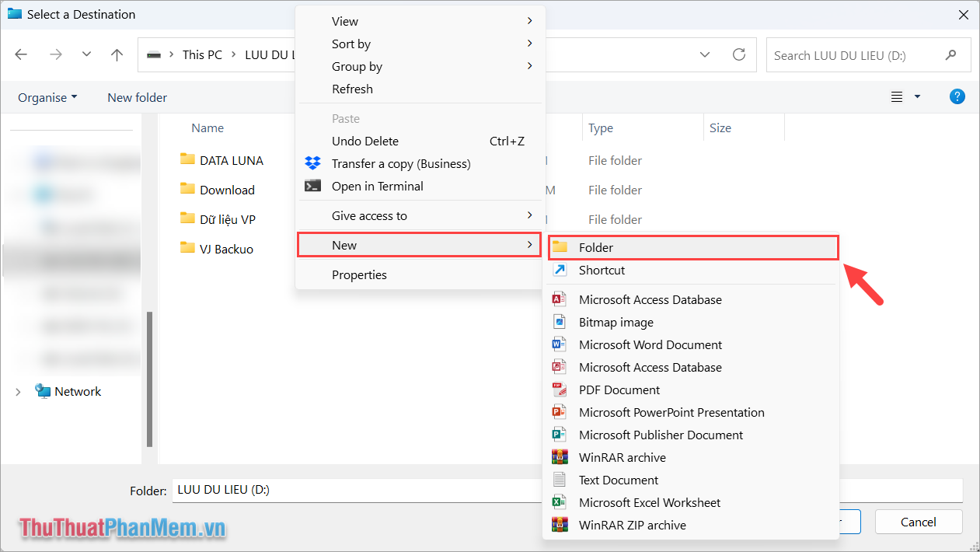This screenshot has width=980, height=552.
Task: Sort by the Size column header
Action: point(720,128)
